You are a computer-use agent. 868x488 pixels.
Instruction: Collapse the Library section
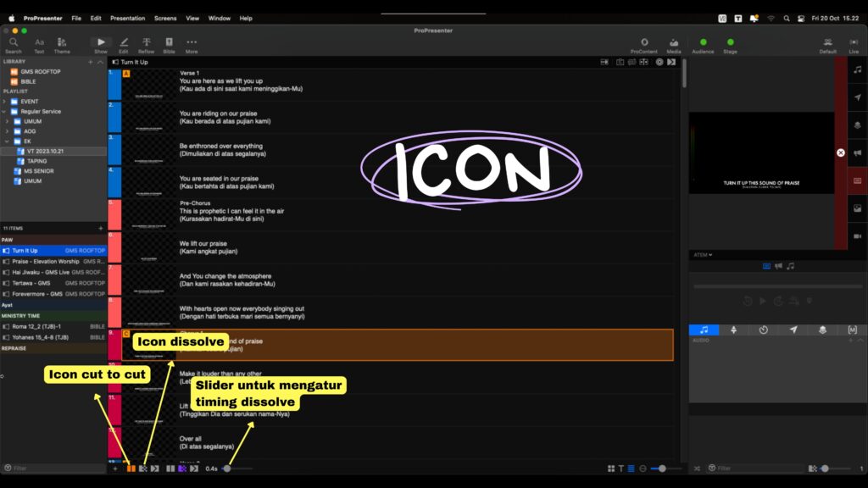point(100,62)
